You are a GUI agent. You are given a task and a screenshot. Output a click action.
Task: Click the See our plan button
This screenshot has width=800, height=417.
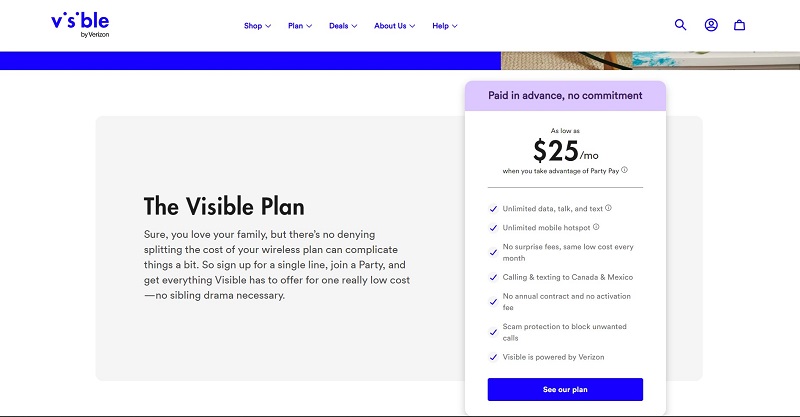click(565, 389)
